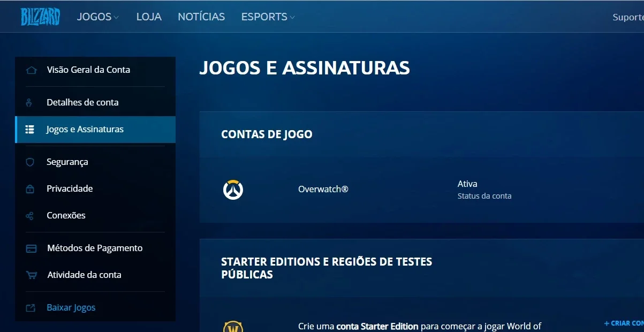Screen dimensions: 644x332
Task: Click the Ativa status text
Action: (x=467, y=184)
